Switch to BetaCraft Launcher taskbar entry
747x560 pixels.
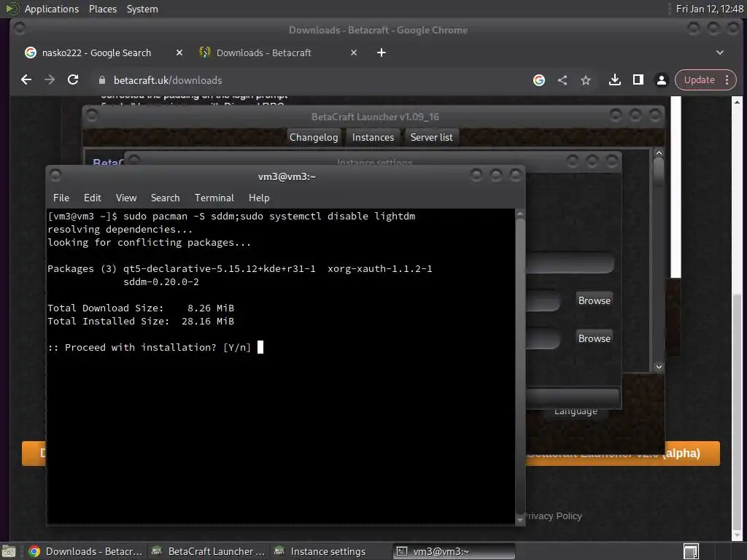(x=209, y=551)
